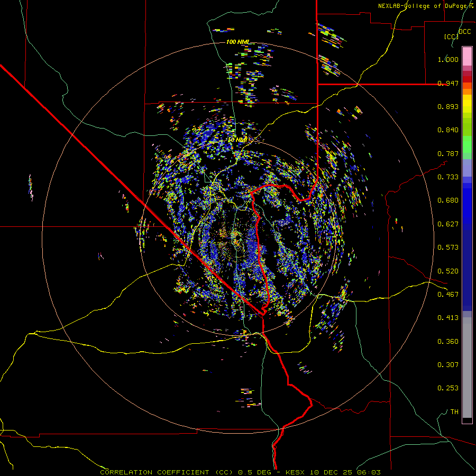
Task: Click the "100 NMI" range ring label
Action: coord(237,42)
